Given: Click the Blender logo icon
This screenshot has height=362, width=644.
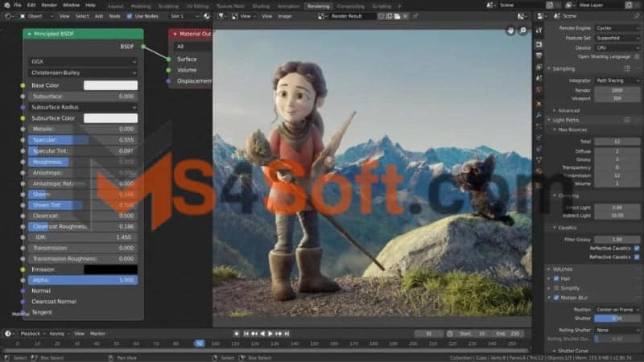Looking at the screenshot, I should [6, 5].
